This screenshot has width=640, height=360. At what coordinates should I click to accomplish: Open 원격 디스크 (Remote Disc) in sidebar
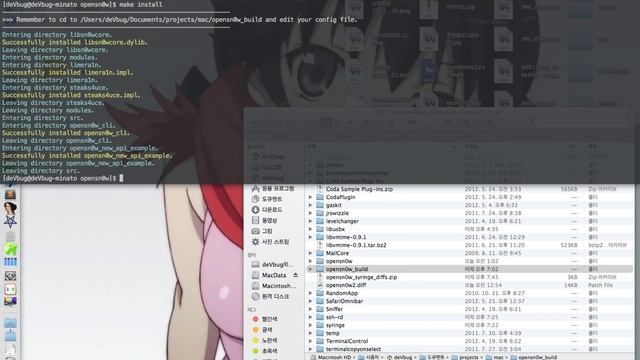pyautogui.click(x=270, y=296)
